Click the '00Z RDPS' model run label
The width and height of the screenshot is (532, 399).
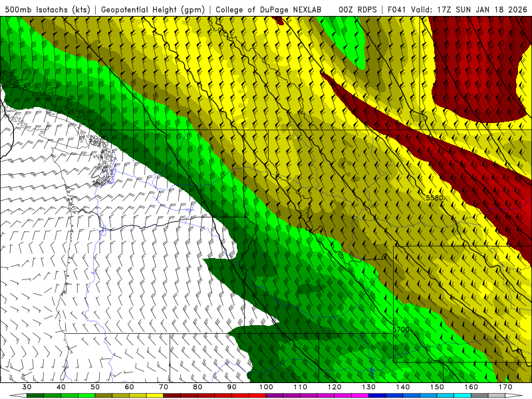(x=358, y=9)
